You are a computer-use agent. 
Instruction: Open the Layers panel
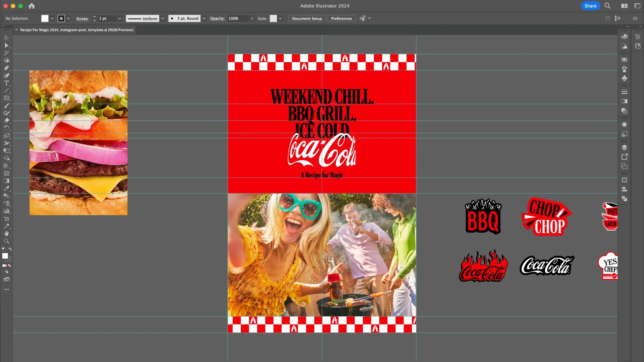624,147
